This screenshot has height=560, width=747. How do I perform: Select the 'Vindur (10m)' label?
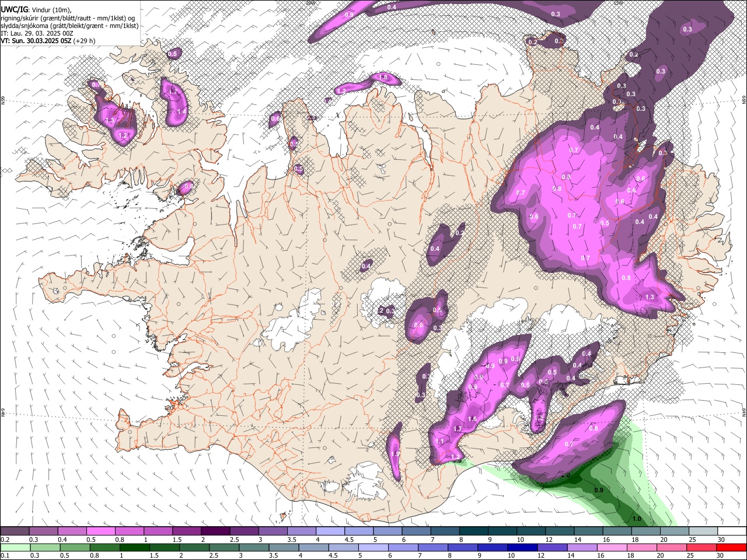51,10
